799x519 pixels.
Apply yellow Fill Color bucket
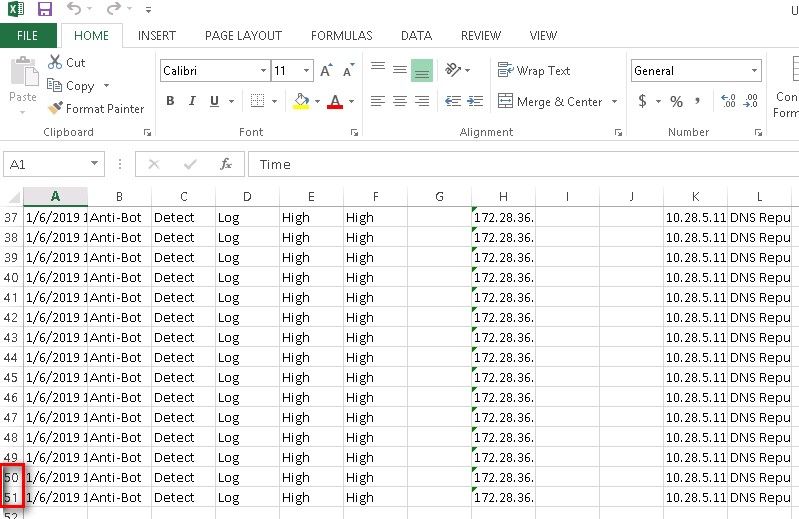tap(301, 101)
